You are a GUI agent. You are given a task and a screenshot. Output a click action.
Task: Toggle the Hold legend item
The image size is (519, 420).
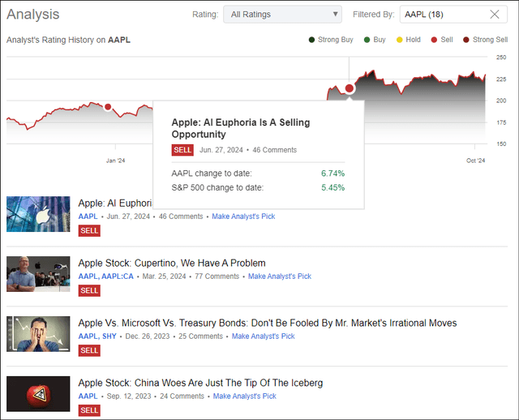point(409,40)
